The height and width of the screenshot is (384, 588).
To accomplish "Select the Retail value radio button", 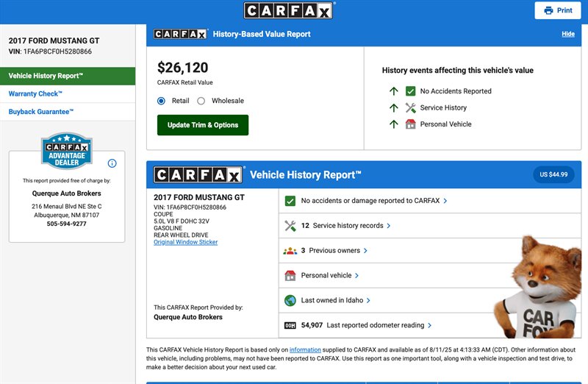I will click(x=161, y=101).
